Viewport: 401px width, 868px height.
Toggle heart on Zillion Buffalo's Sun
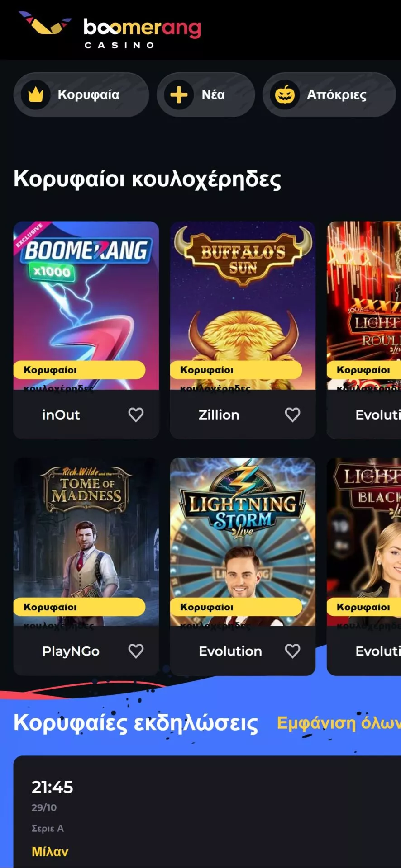coord(292,415)
